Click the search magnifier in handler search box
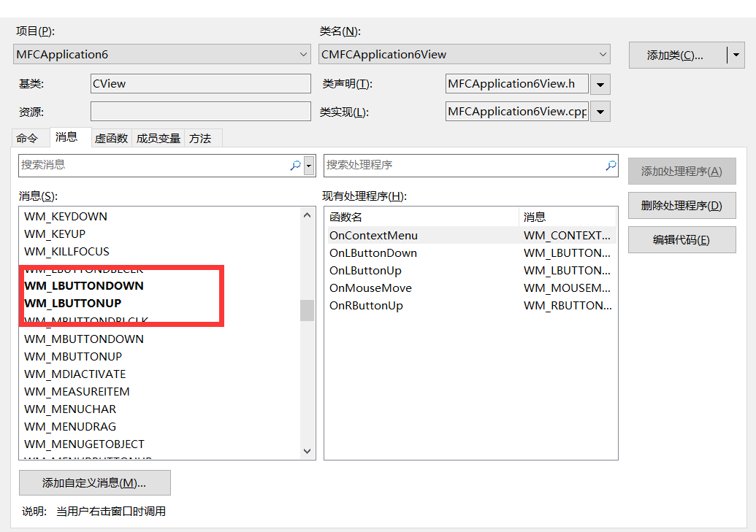756x532 pixels. [x=610, y=166]
